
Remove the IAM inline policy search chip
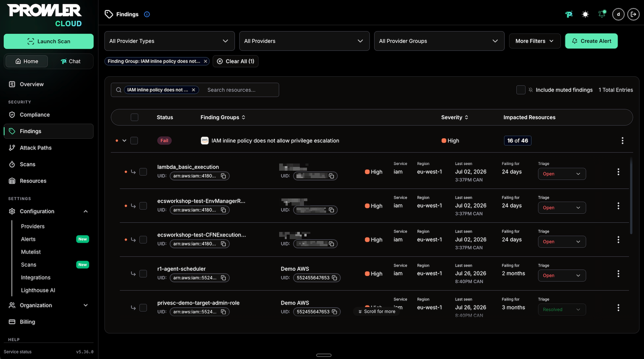point(194,90)
